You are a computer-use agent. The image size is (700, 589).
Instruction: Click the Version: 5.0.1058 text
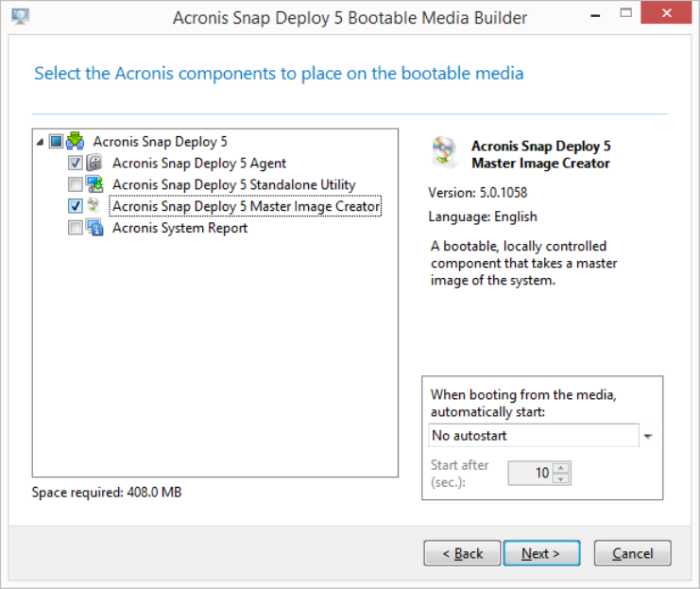[478, 193]
